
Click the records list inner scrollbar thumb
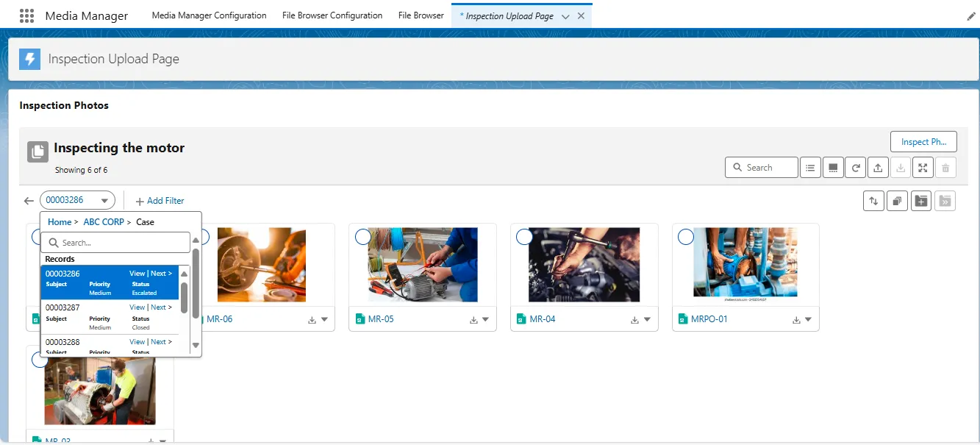tap(184, 297)
